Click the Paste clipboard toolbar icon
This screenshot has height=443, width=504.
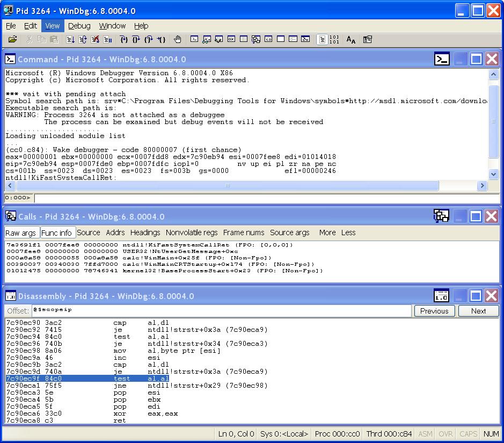click(x=54, y=40)
